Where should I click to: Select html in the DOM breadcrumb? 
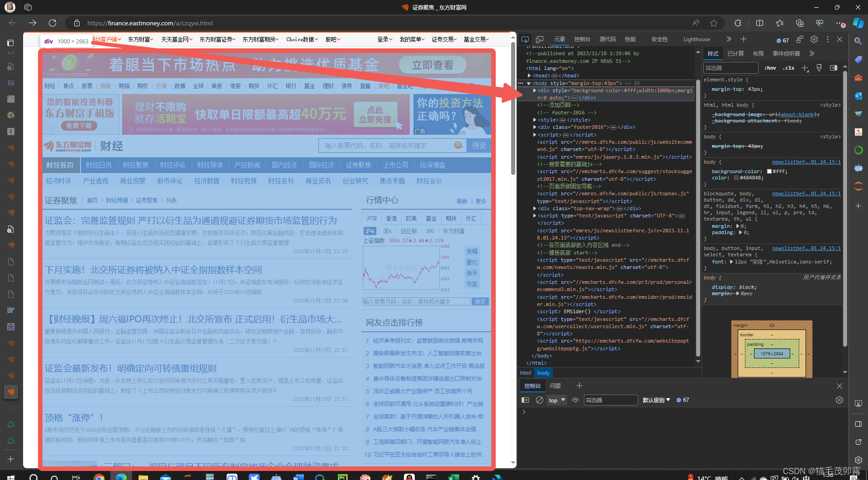[526, 373]
